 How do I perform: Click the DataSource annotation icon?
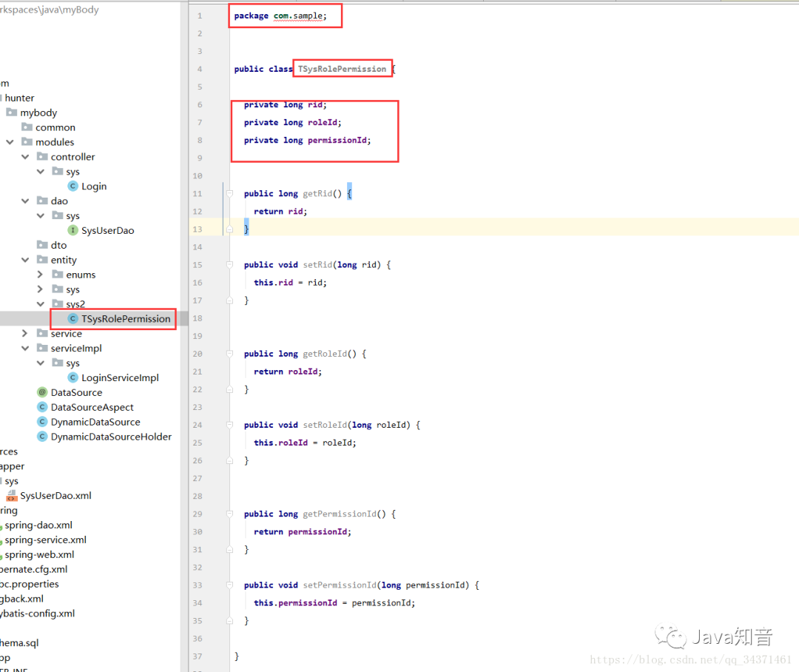(42, 392)
